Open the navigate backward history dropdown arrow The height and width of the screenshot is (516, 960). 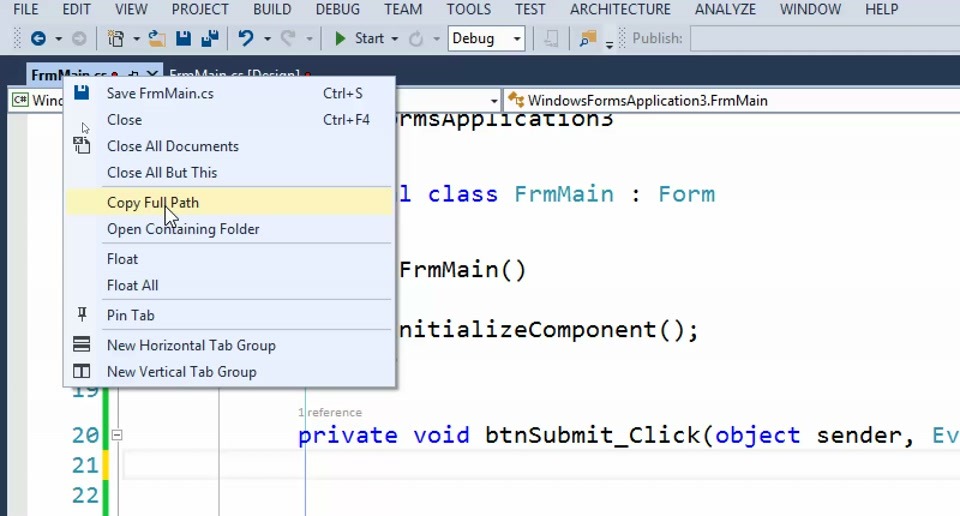59,39
